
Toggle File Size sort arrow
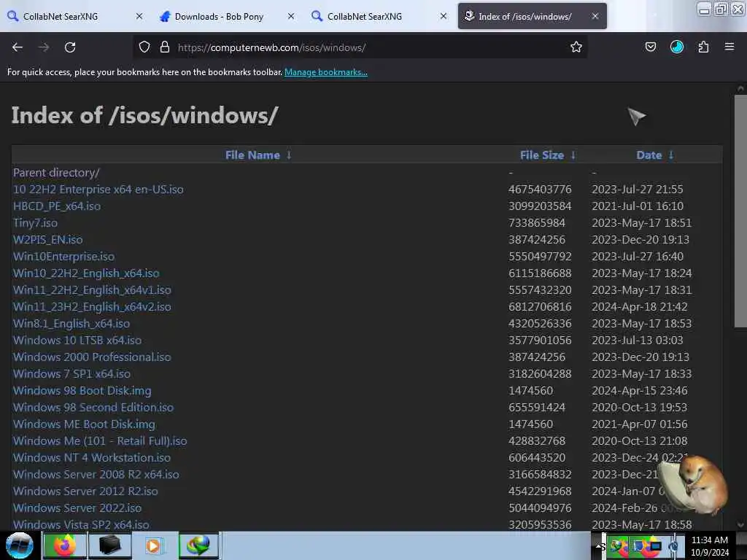573,155
